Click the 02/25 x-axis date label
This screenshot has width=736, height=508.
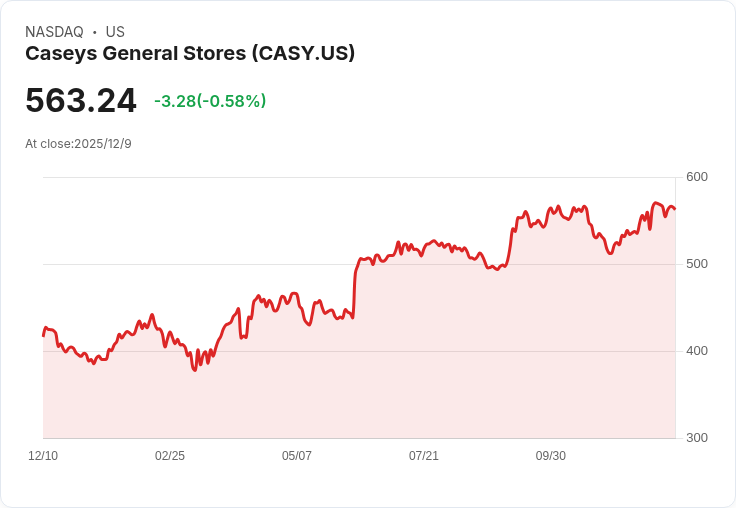(x=170, y=456)
